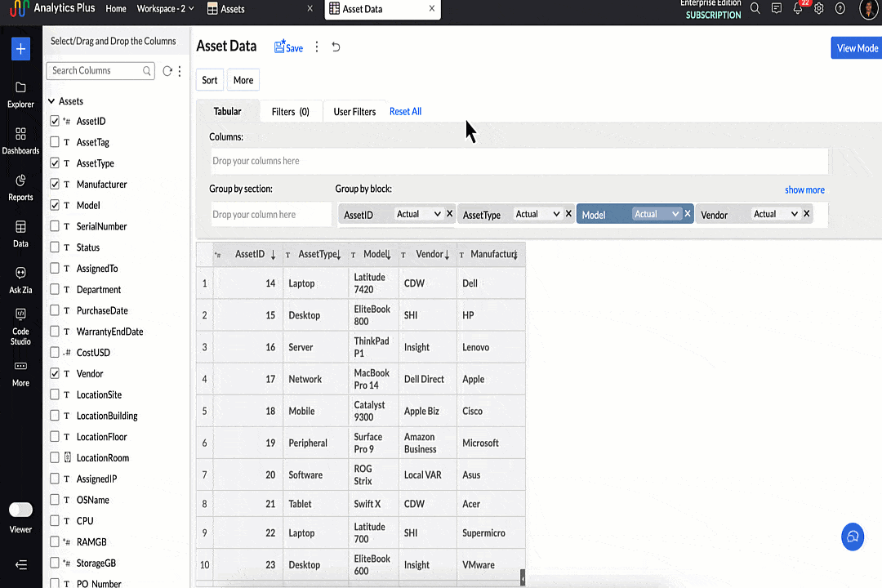Uncheck the Manufacturer column checkbox
This screenshot has height=588, width=882.
point(55,185)
